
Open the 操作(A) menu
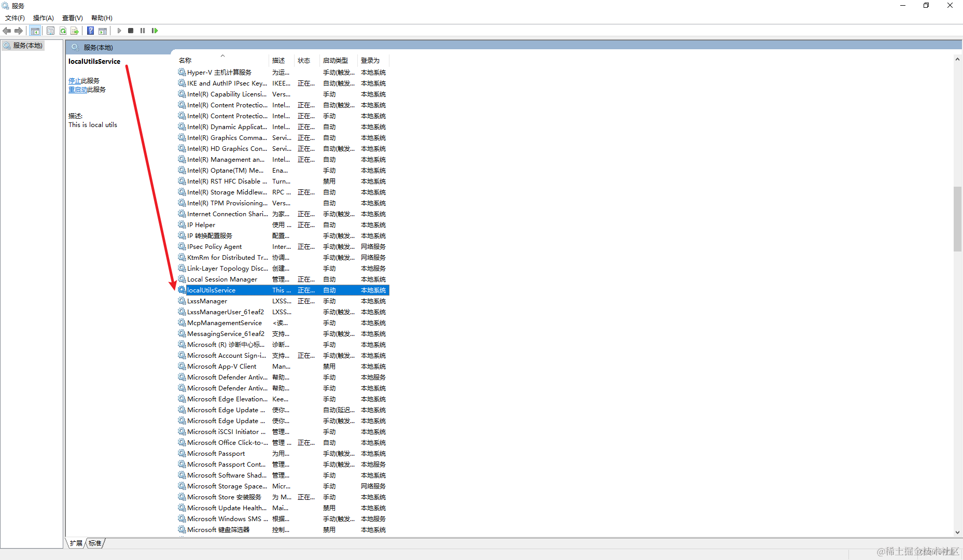click(x=44, y=18)
